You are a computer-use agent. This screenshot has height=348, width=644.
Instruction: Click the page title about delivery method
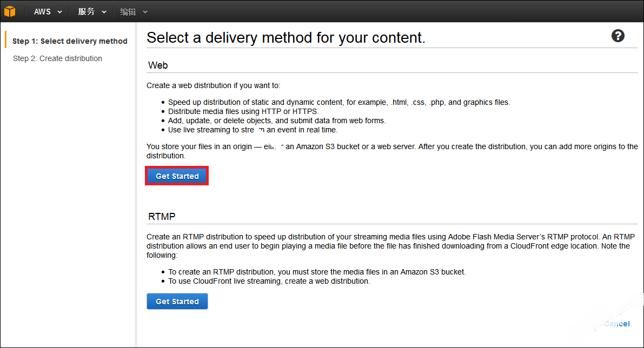[286, 37]
